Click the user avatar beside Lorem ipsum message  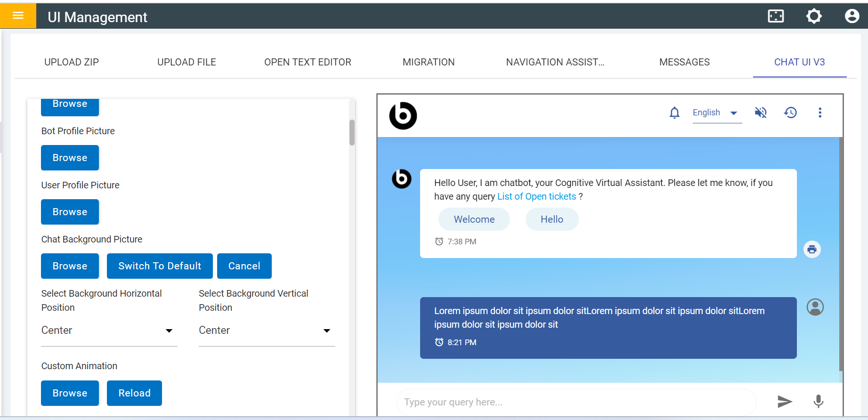[815, 307]
